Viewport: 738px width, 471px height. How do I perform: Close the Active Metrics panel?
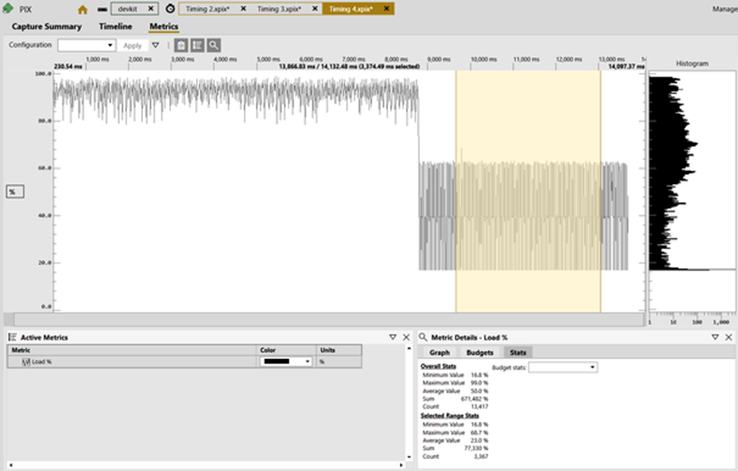406,337
